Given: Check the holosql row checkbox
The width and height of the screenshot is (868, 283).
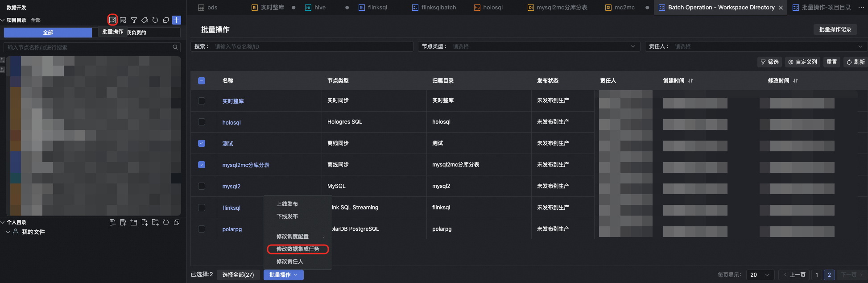Looking at the screenshot, I should [202, 122].
